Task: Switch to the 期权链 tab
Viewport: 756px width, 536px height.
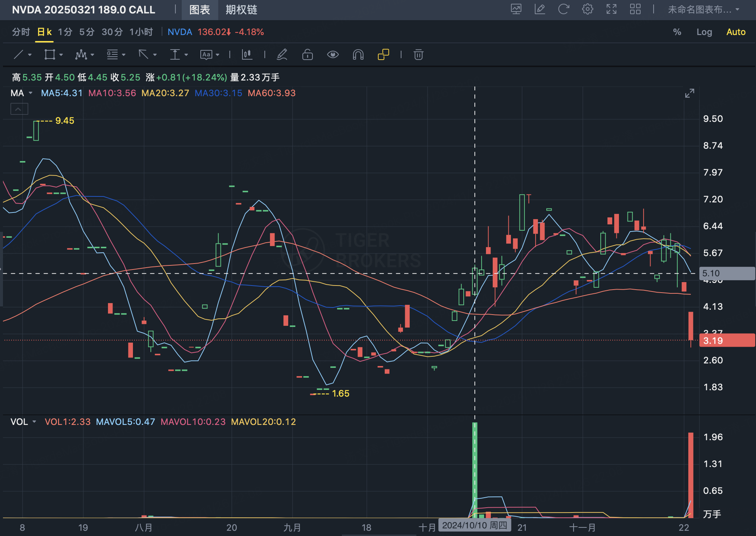Action: (241, 10)
